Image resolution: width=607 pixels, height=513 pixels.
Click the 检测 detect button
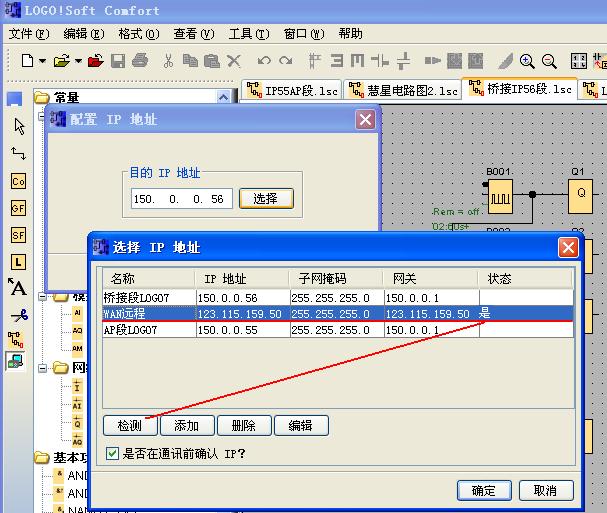pos(130,425)
